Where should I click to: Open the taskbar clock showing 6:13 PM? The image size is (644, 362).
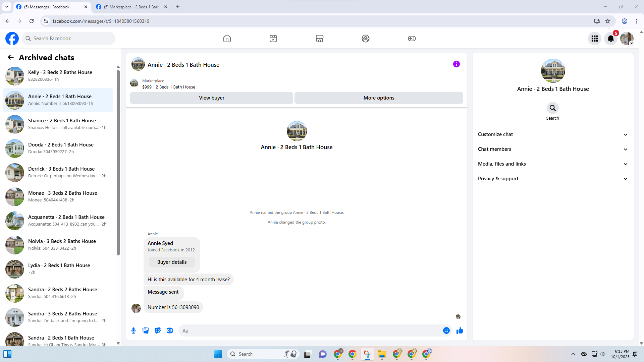click(x=620, y=354)
